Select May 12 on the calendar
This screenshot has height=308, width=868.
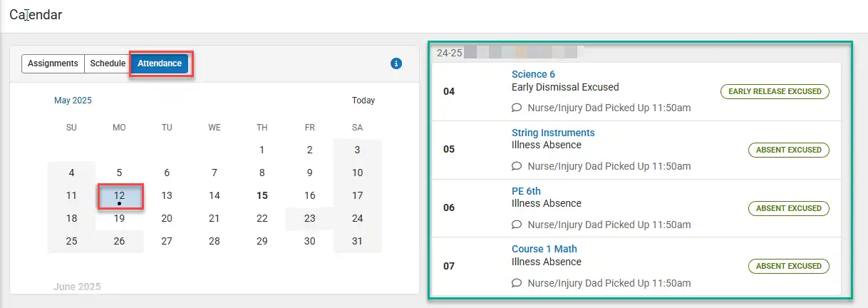(x=120, y=196)
